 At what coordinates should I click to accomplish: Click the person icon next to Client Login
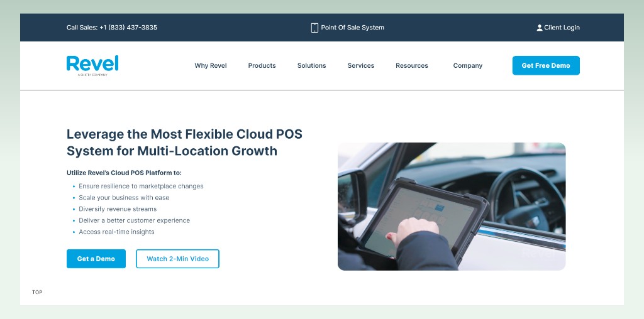[540, 28]
